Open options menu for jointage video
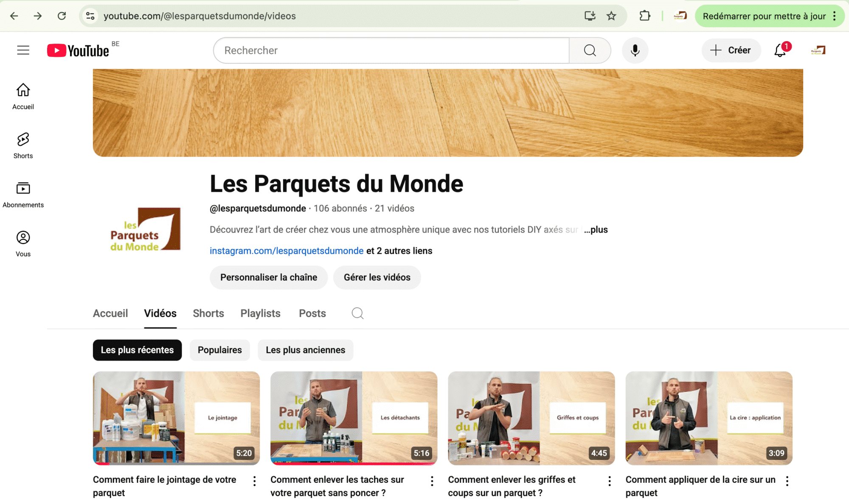The image size is (849, 504). pyautogui.click(x=254, y=481)
